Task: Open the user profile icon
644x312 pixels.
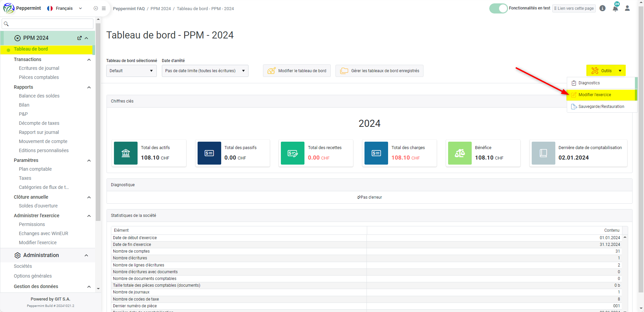Action: tap(627, 8)
